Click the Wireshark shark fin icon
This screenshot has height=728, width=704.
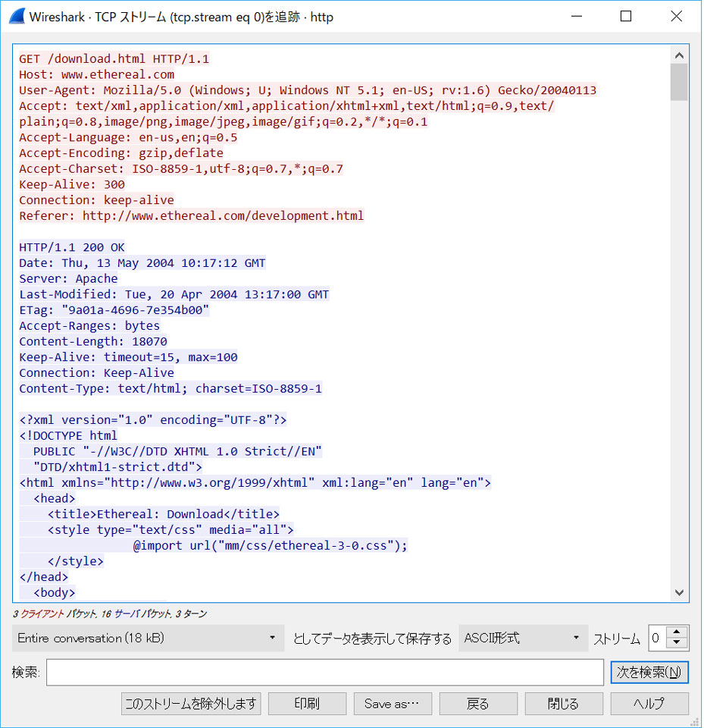(17, 16)
